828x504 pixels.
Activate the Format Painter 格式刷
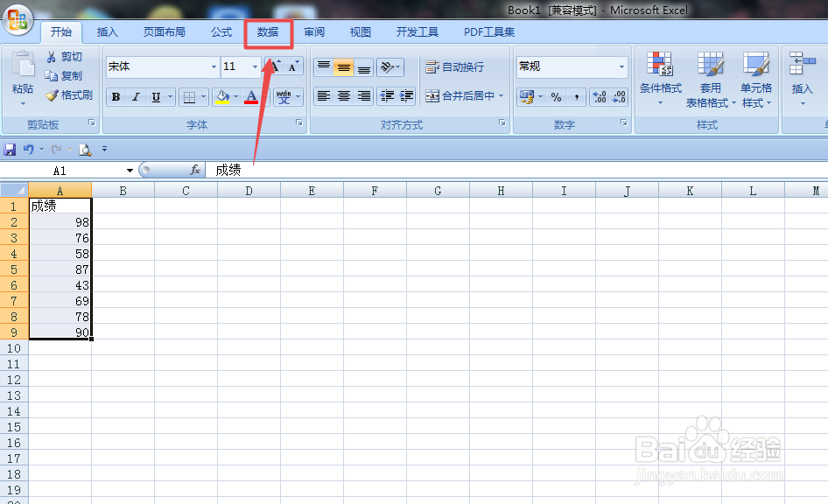69,95
